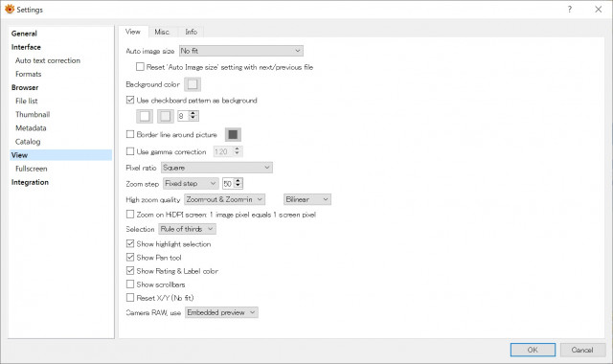
Task: Click the help question mark icon
Action: (570, 9)
